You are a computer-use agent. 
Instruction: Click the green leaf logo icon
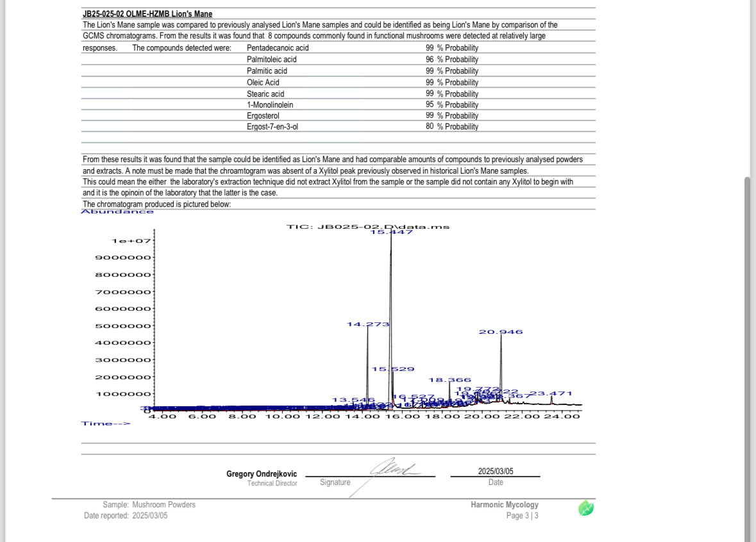click(x=586, y=508)
